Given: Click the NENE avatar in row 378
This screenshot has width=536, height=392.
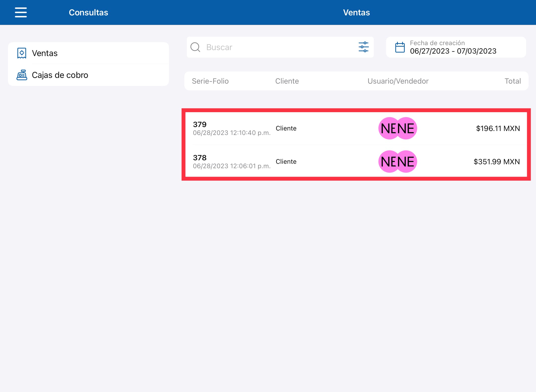Looking at the screenshot, I should [398, 162].
